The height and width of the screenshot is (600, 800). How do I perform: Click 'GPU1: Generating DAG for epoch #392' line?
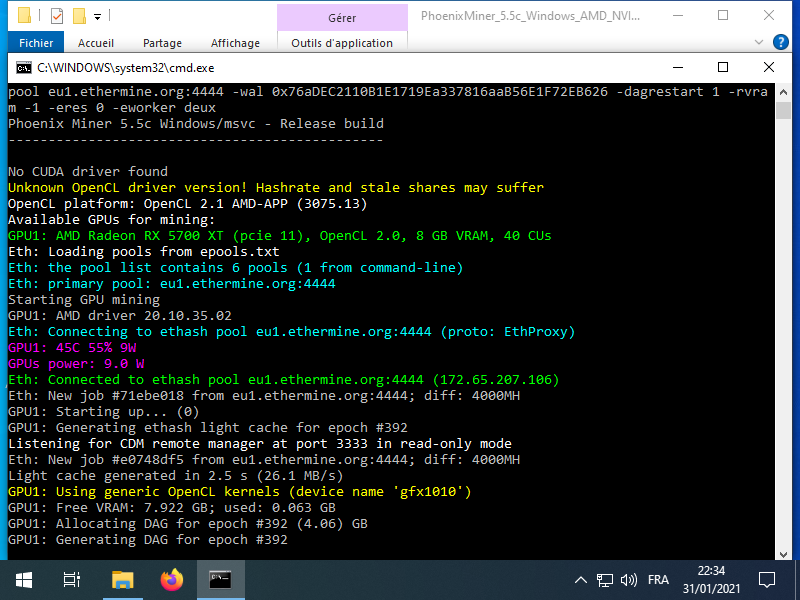pyautogui.click(x=147, y=539)
